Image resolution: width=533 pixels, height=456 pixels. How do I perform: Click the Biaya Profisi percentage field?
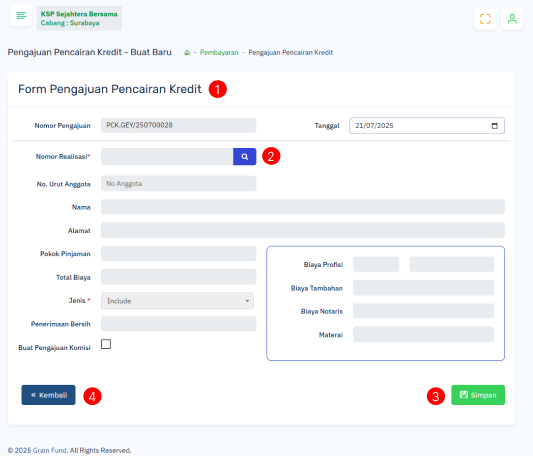click(376, 264)
